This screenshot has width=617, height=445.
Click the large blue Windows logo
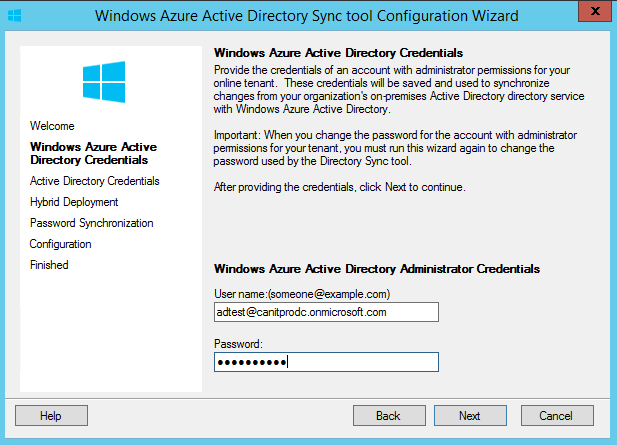104,82
